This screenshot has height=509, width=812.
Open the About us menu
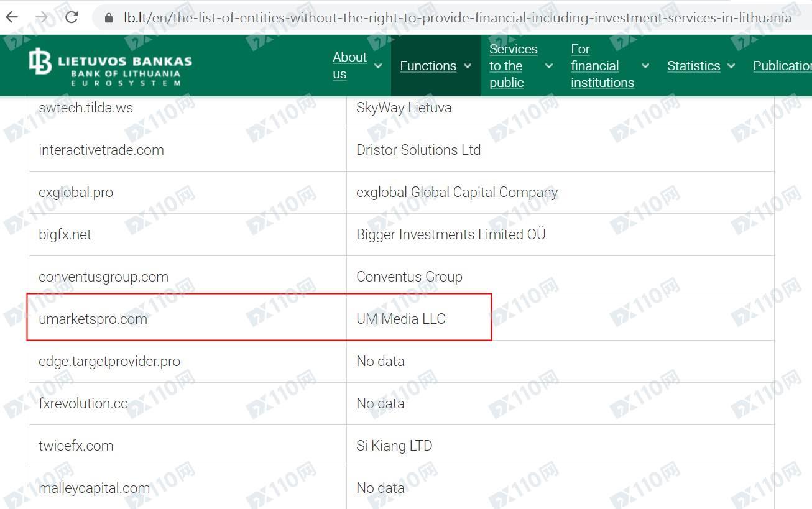(349, 65)
